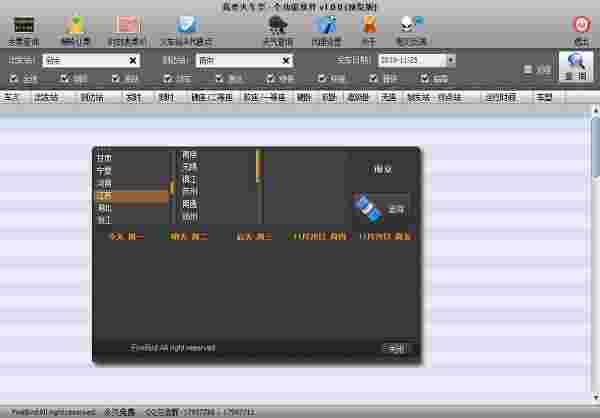Clear the destination station field with X
This screenshot has width=600, height=418.
[285, 60]
